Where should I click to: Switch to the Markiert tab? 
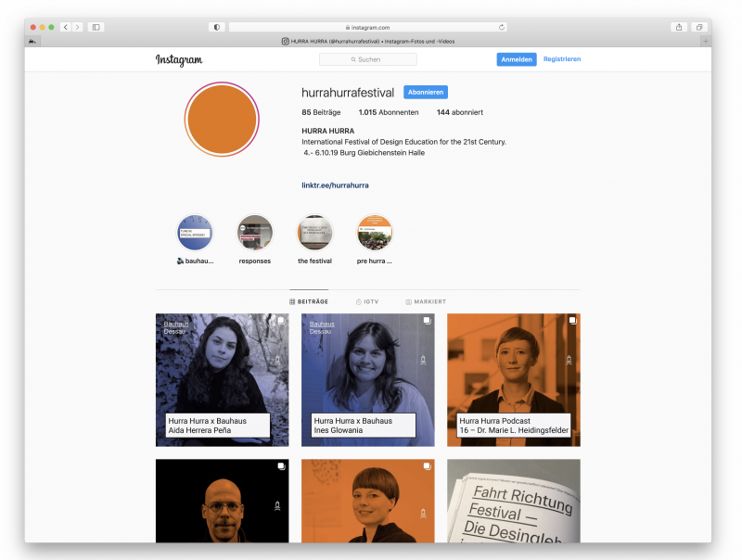pos(426,301)
